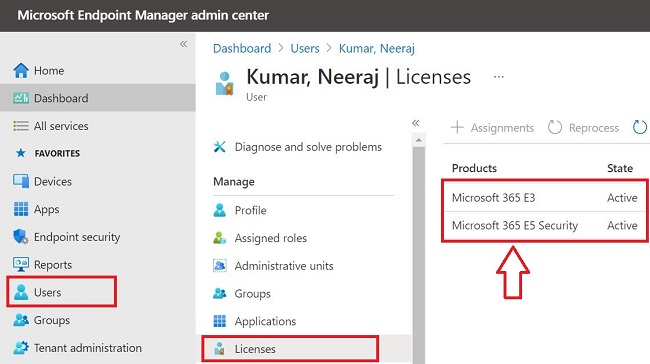The image size is (650, 364).
Task: Click the user license icon beside page title
Action: 224,84
